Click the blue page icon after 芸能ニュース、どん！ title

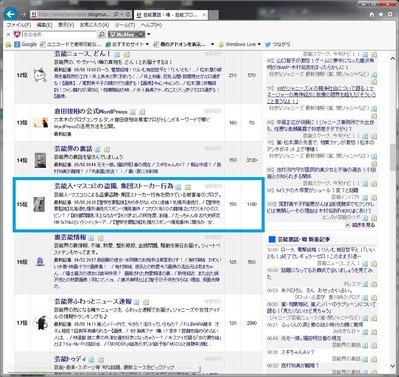(x=117, y=54)
